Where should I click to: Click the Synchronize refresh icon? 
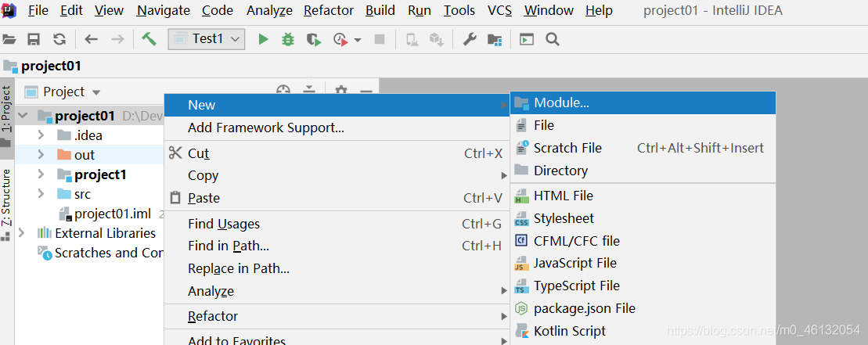point(59,39)
